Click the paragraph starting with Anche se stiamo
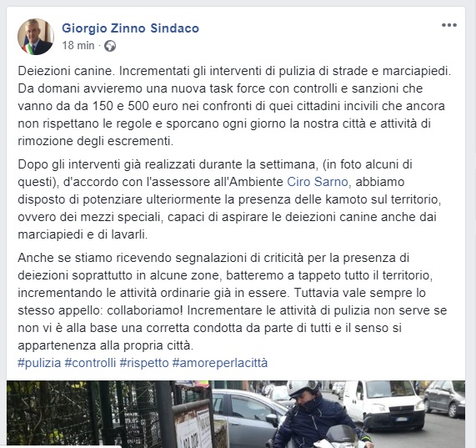Viewport: 476px width, 448px height. (x=233, y=302)
